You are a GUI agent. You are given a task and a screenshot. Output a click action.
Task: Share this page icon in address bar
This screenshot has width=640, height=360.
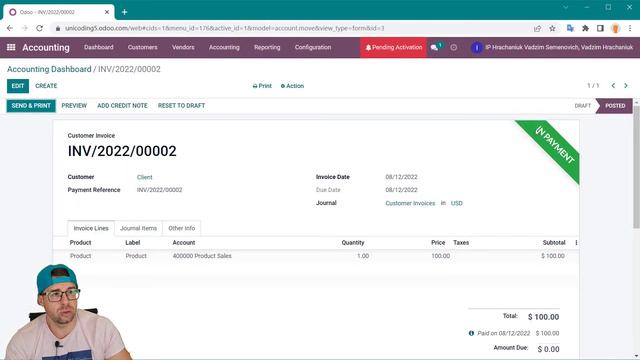(x=537, y=28)
